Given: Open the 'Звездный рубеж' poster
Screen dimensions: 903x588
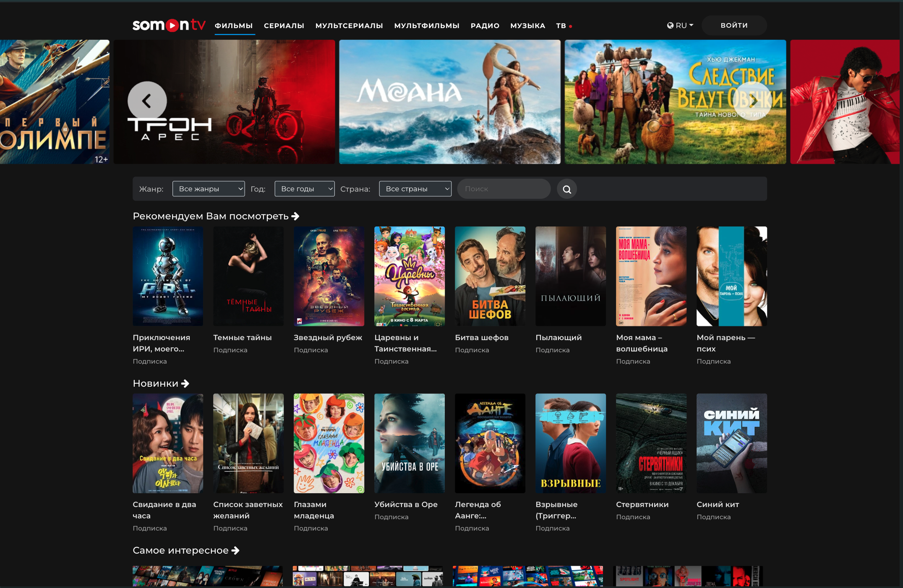Looking at the screenshot, I should [x=329, y=276].
